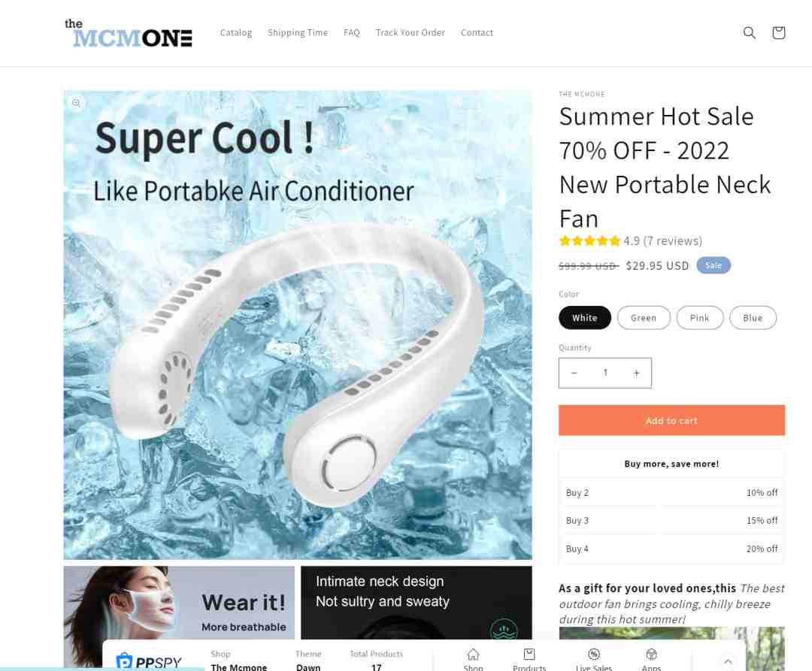Click the PPSPY logo

pyautogui.click(x=149, y=661)
